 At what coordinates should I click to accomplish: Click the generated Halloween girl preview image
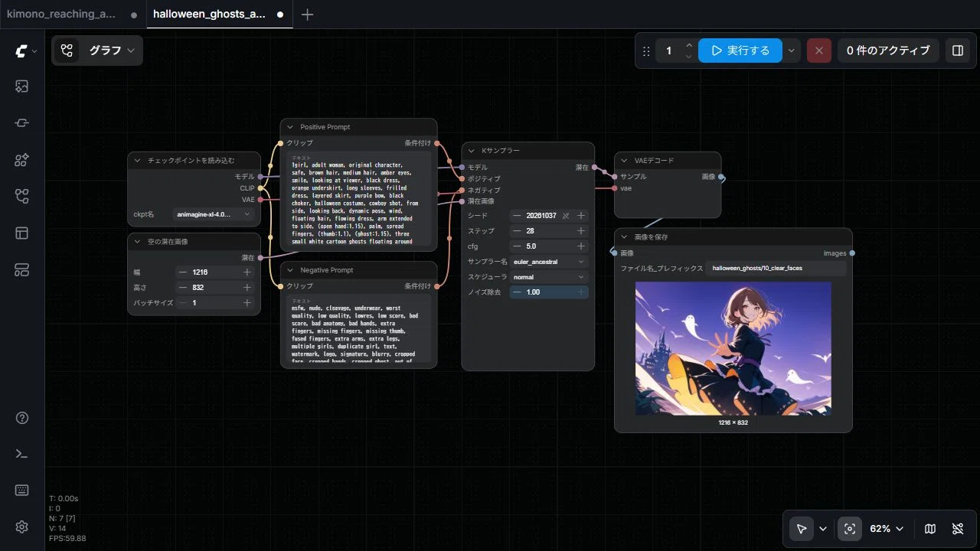click(x=733, y=348)
